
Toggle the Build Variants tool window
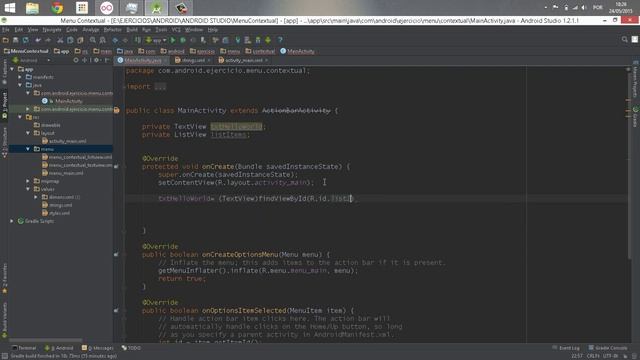pos(4,320)
